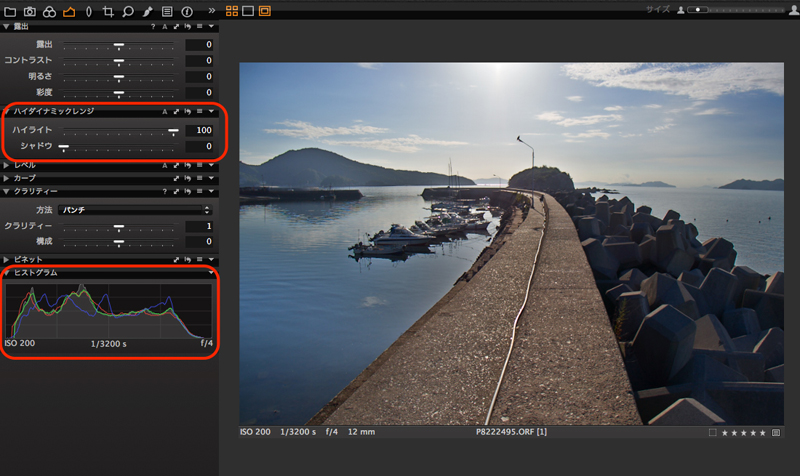Open help for the クラリティー panel

point(164,191)
